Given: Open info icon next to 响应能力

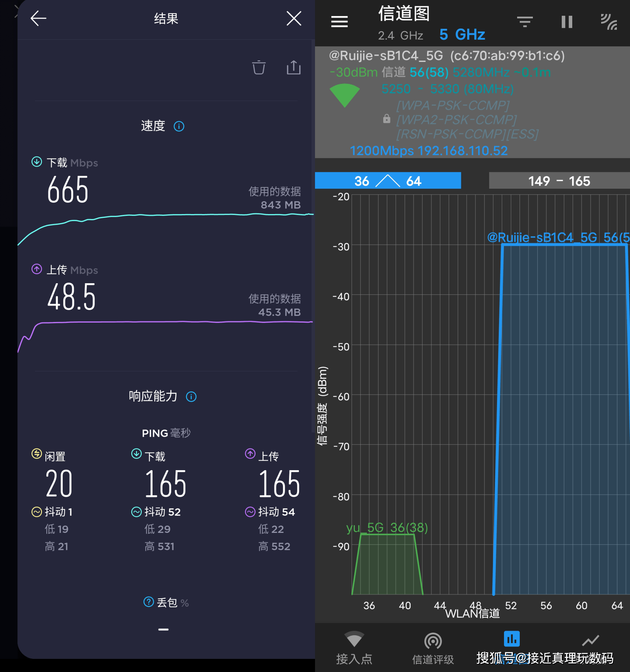Looking at the screenshot, I should (x=191, y=396).
